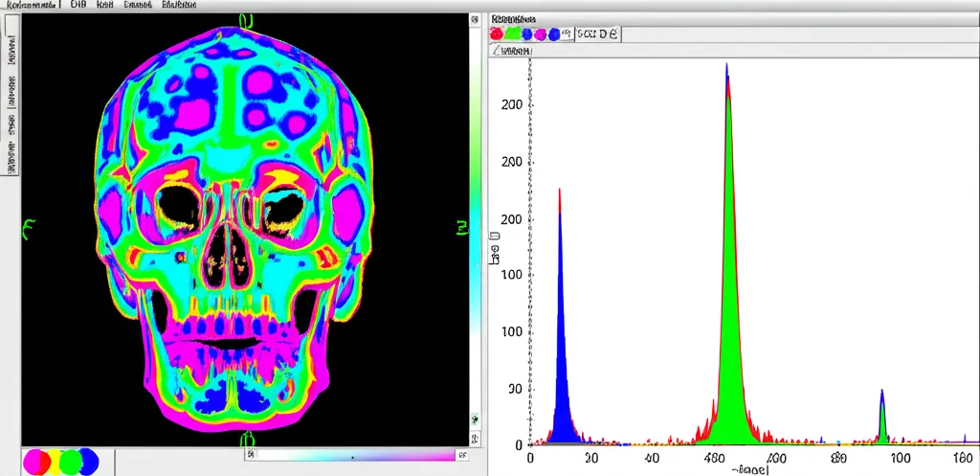Click the green marker left of the skull
The height and width of the screenshot is (476, 980).
point(28,228)
